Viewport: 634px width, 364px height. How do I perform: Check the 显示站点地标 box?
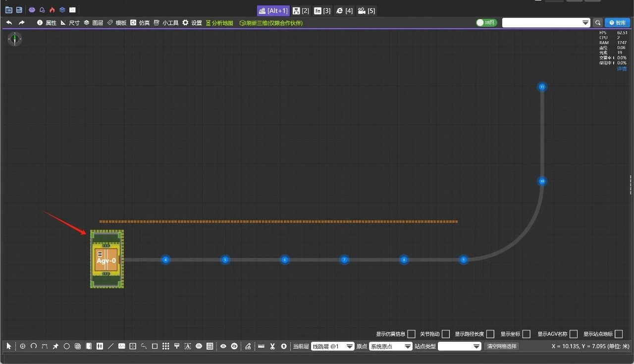(x=619, y=334)
